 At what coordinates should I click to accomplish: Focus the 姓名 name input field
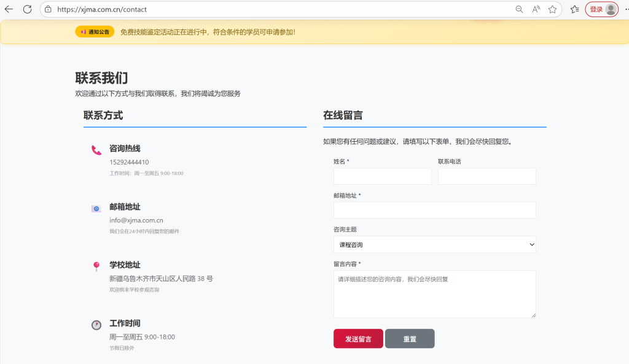tap(382, 177)
